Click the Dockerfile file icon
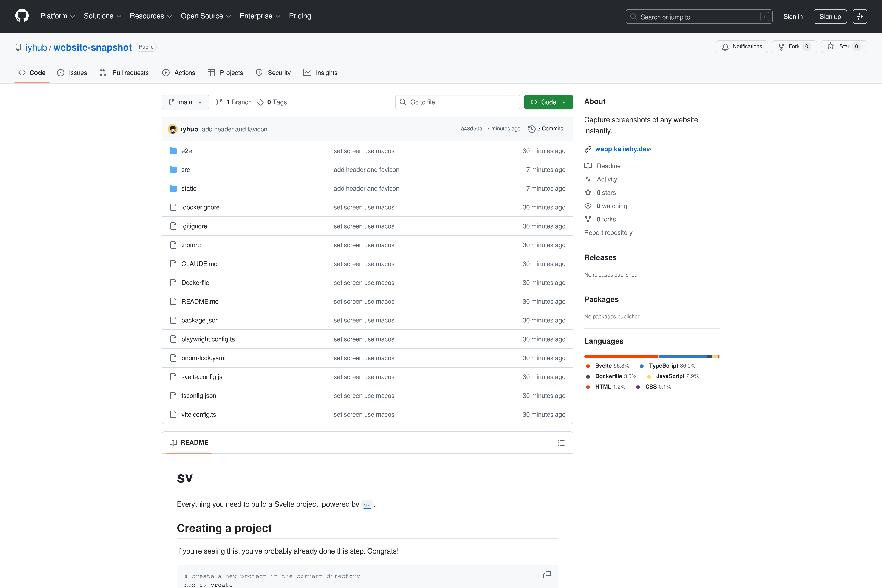882x588 pixels. 173,282
